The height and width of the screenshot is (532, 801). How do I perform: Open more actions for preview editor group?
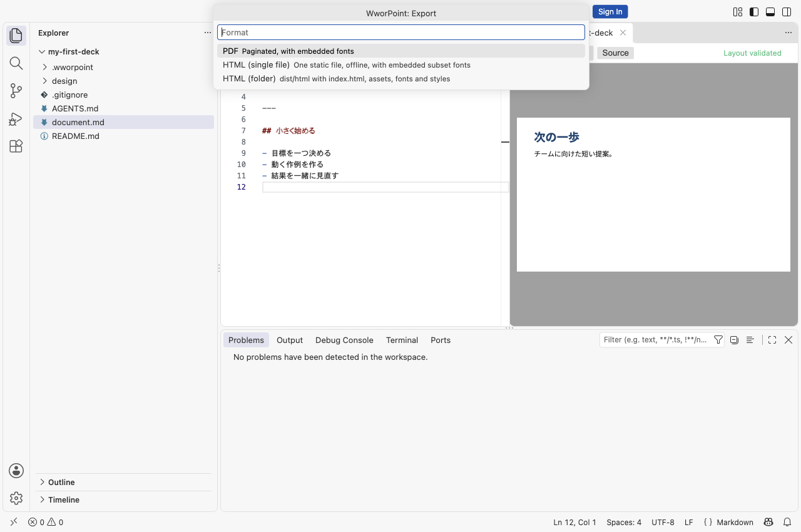pyautogui.click(x=788, y=33)
